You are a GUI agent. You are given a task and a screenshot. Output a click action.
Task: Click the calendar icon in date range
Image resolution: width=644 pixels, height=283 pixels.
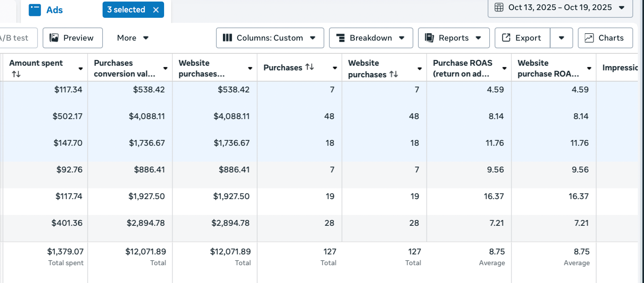pos(499,7)
